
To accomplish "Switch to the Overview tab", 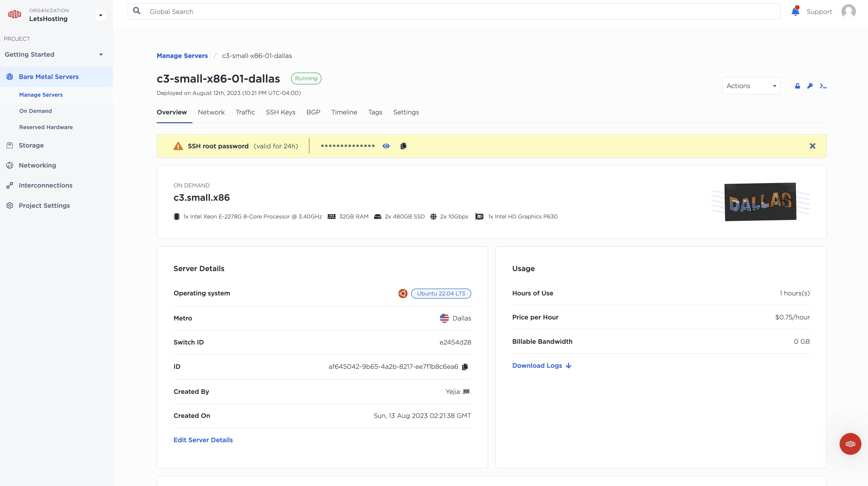I will point(171,112).
